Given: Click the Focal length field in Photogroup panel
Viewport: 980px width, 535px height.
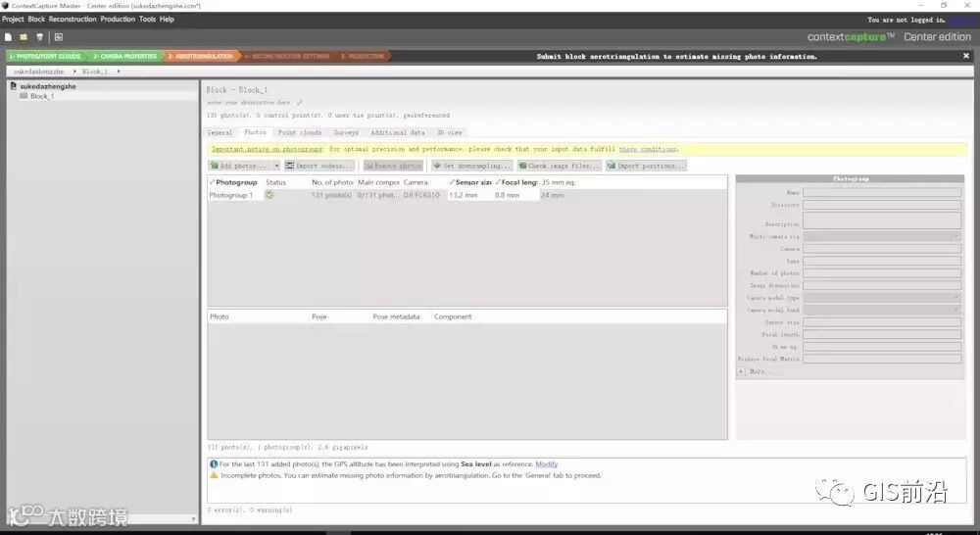Looking at the screenshot, I should 882,334.
